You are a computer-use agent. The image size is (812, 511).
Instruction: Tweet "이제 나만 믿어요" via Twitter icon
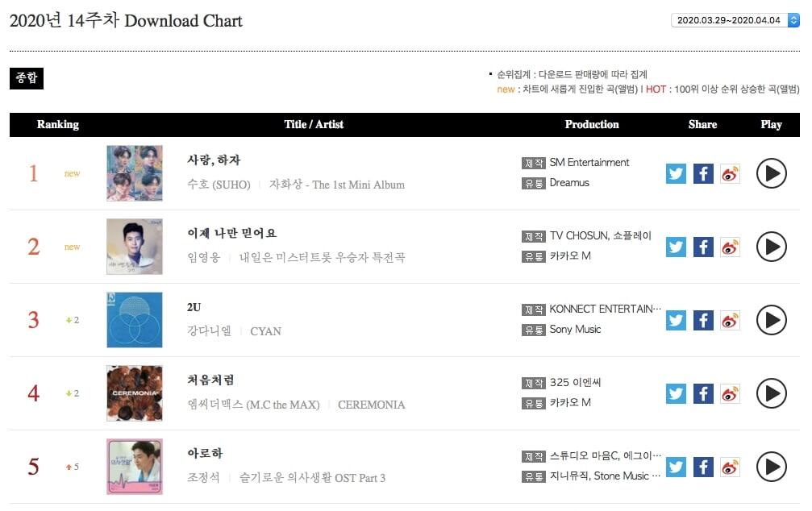coord(676,247)
